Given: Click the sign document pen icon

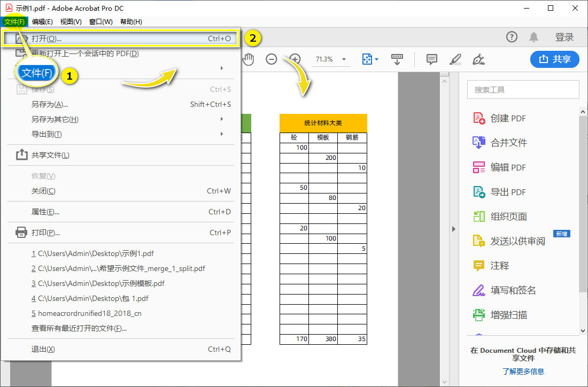Looking at the screenshot, I should 478,59.
